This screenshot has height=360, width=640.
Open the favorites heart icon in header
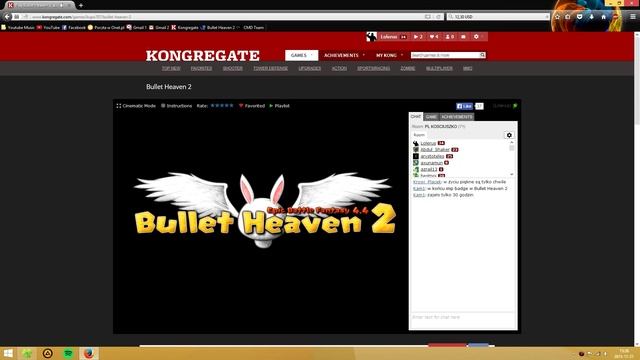pyautogui.click(x=434, y=37)
